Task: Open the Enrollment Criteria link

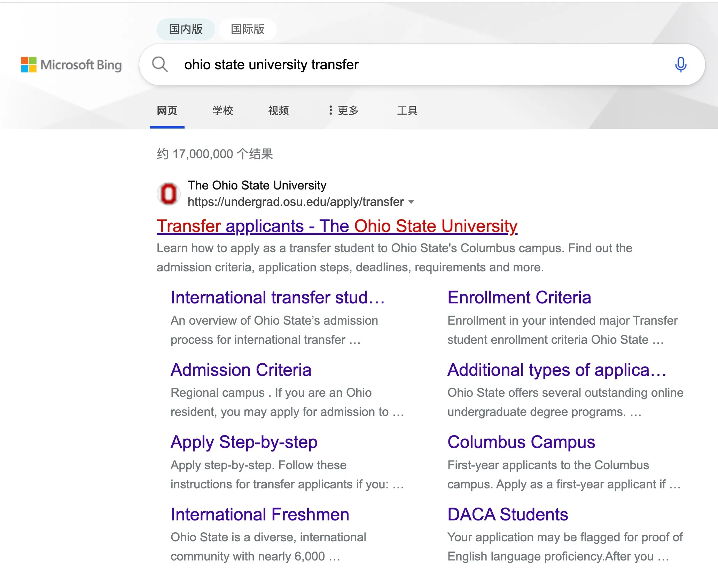Action: [x=519, y=297]
